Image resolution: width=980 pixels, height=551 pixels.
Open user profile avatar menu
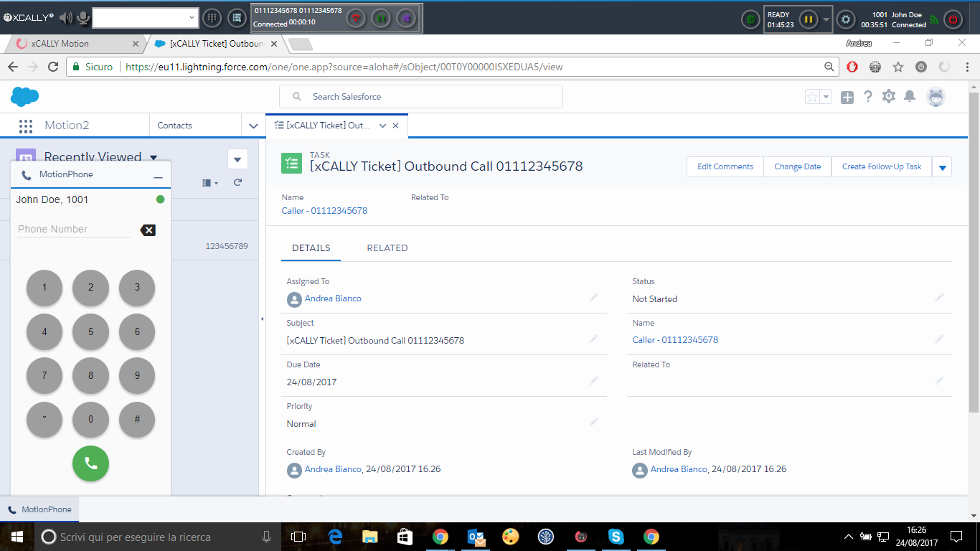coord(936,97)
